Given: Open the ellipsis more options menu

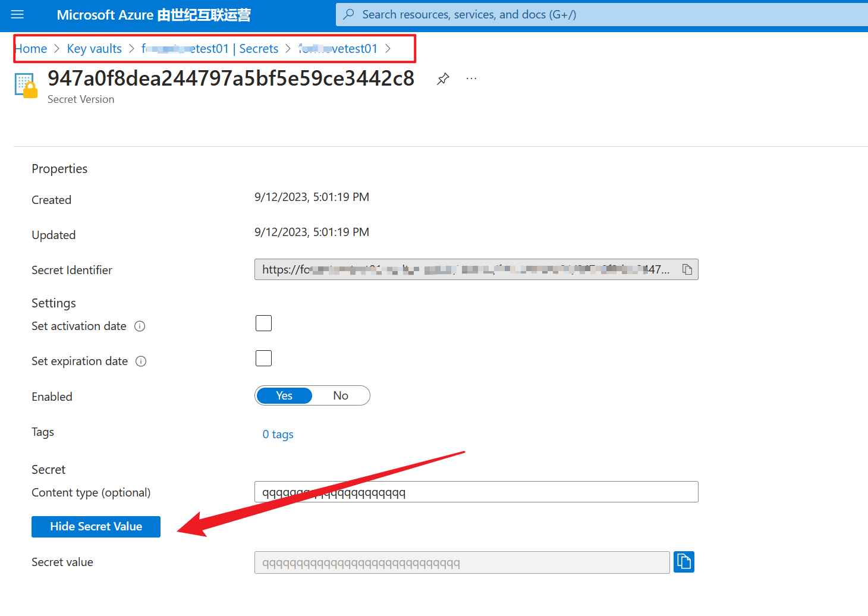Looking at the screenshot, I should point(471,79).
